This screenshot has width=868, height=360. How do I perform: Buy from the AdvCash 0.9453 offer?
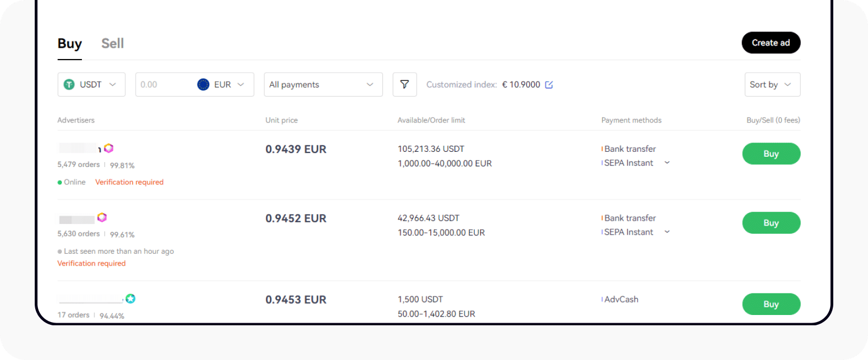pos(771,304)
